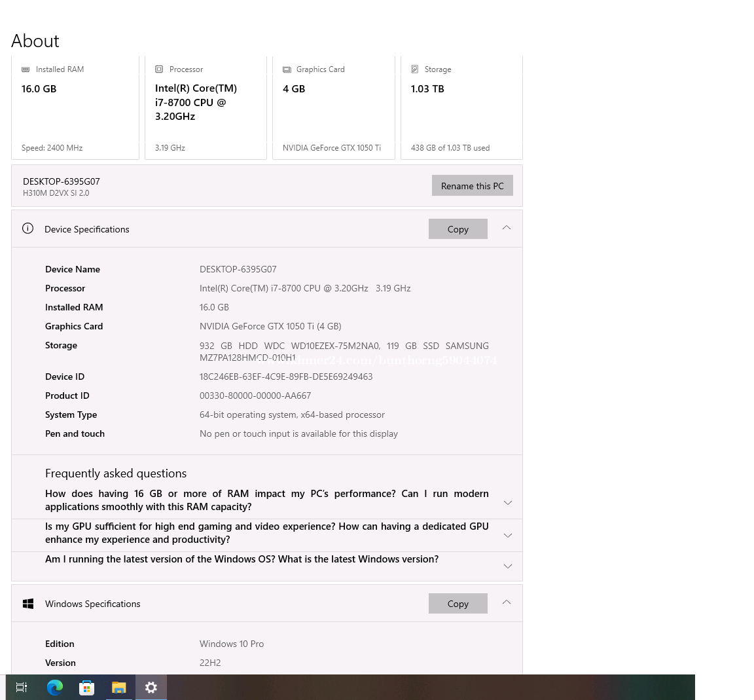Viewport: 754px width, 700px height.
Task: Click the Graphics Card icon
Action: [287, 69]
